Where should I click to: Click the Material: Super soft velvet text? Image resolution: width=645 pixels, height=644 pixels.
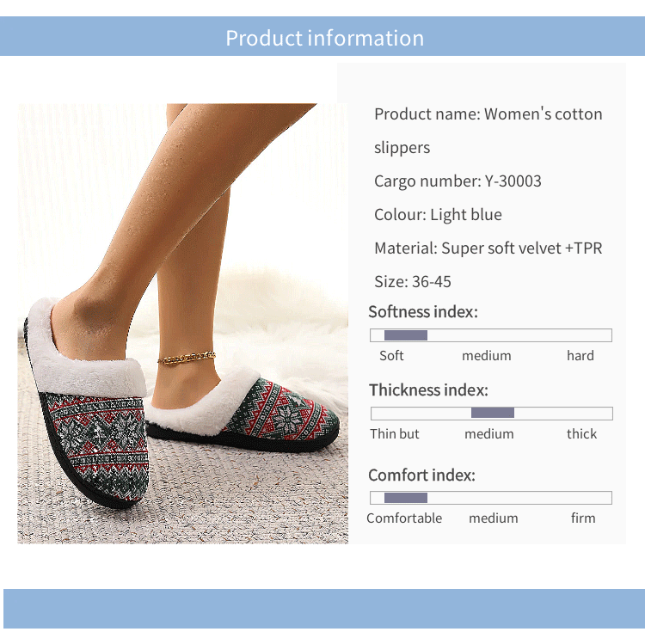(x=488, y=248)
